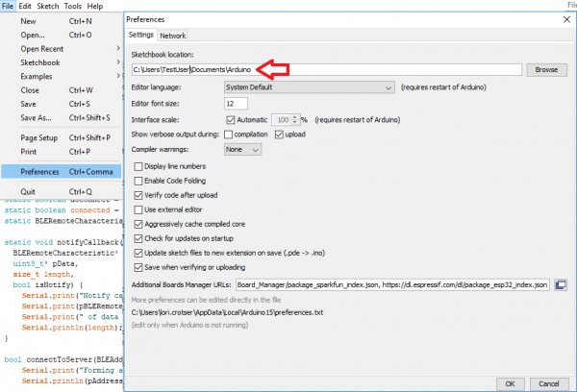
Task: Open the Tools menu
Action: point(73,6)
